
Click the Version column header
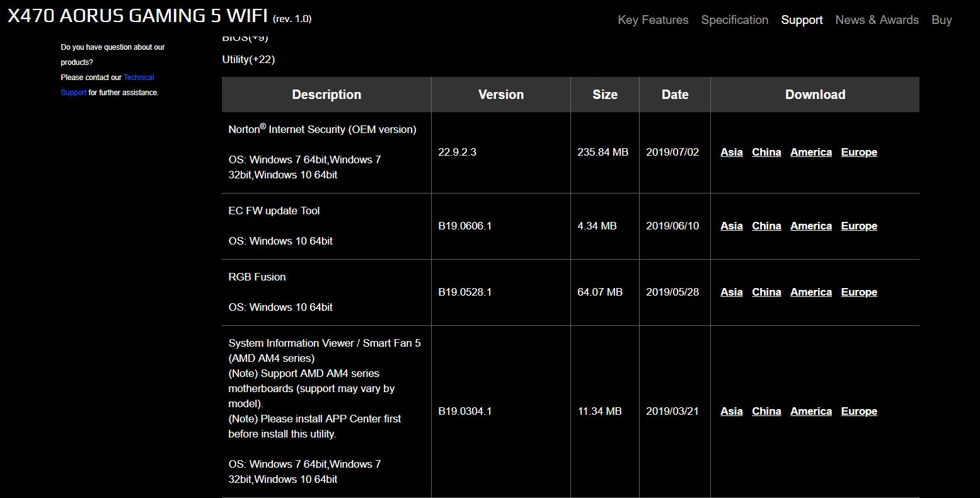[x=501, y=95]
